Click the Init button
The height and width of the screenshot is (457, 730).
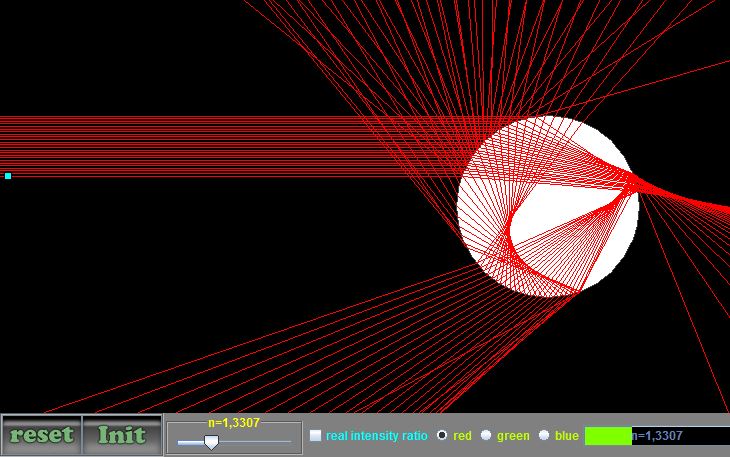coord(122,435)
